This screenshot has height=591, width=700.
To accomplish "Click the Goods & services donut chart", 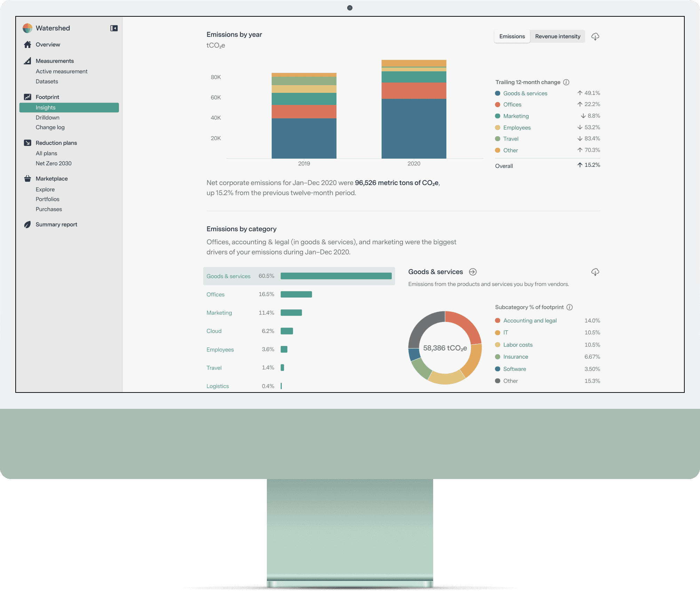I will coord(445,348).
